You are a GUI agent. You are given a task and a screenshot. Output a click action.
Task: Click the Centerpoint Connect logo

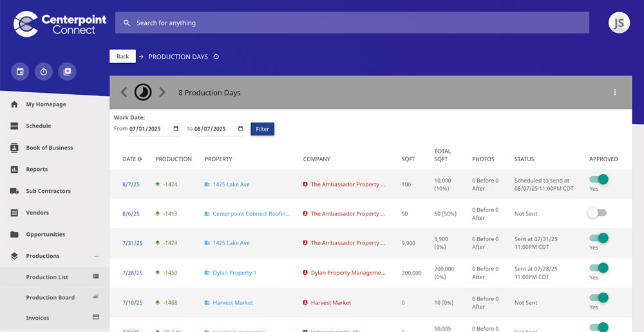pos(60,24)
